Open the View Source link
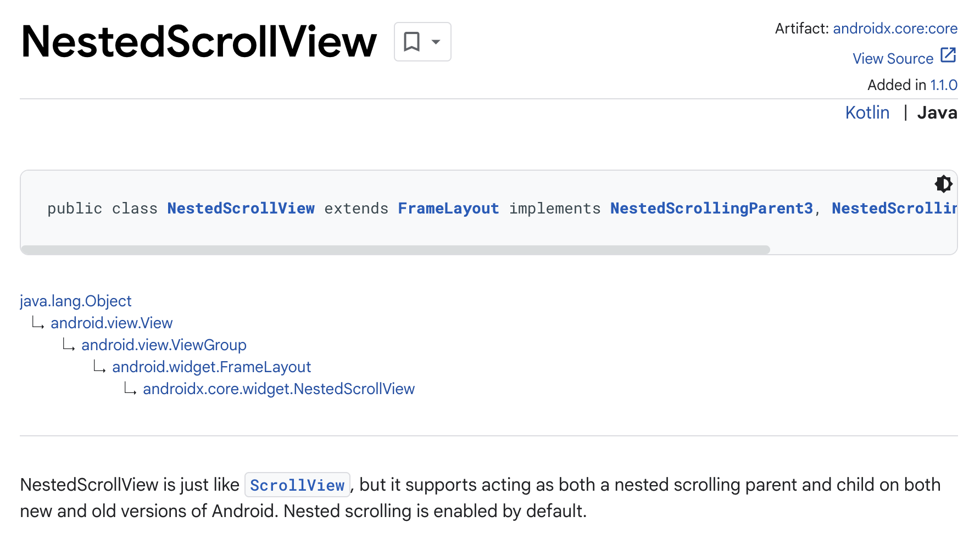The width and height of the screenshot is (980, 539). (893, 58)
